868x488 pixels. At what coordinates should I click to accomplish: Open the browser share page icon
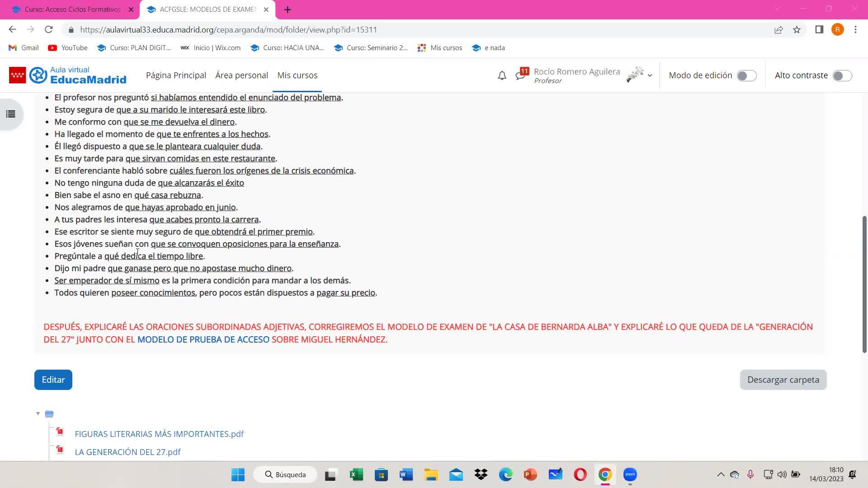[778, 30]
